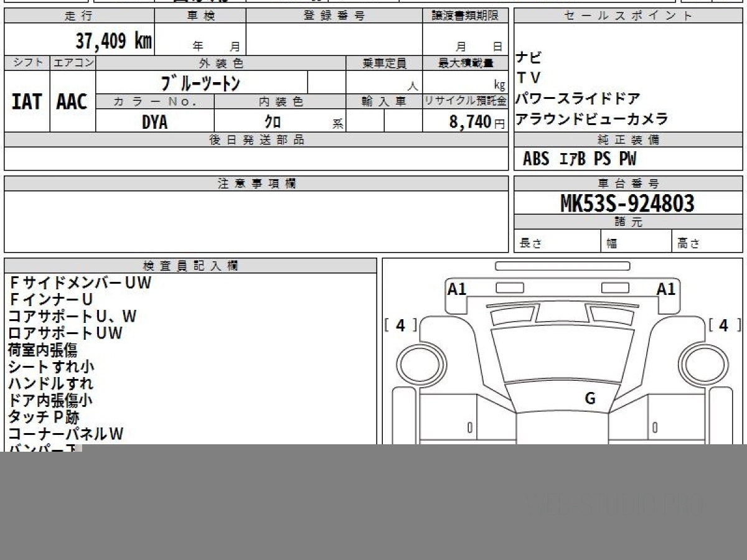
Task: Click the right front wheel on car diagram
Action: coord(702,364)
